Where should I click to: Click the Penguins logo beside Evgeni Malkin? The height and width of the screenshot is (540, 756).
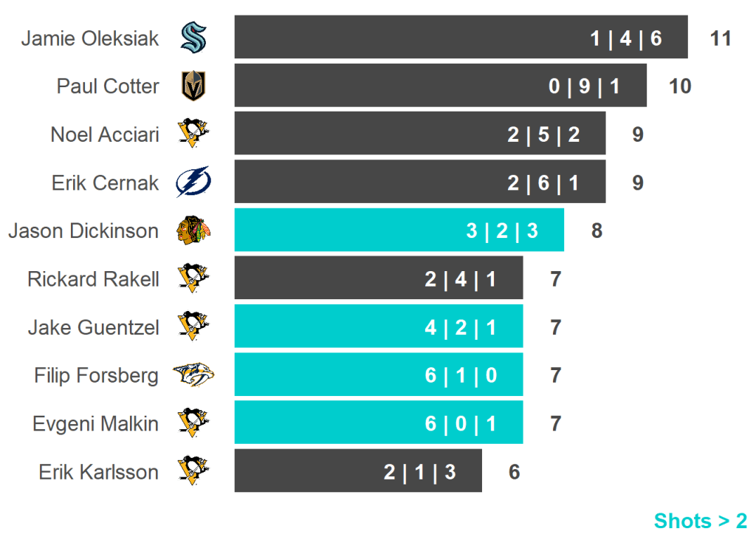193,423
